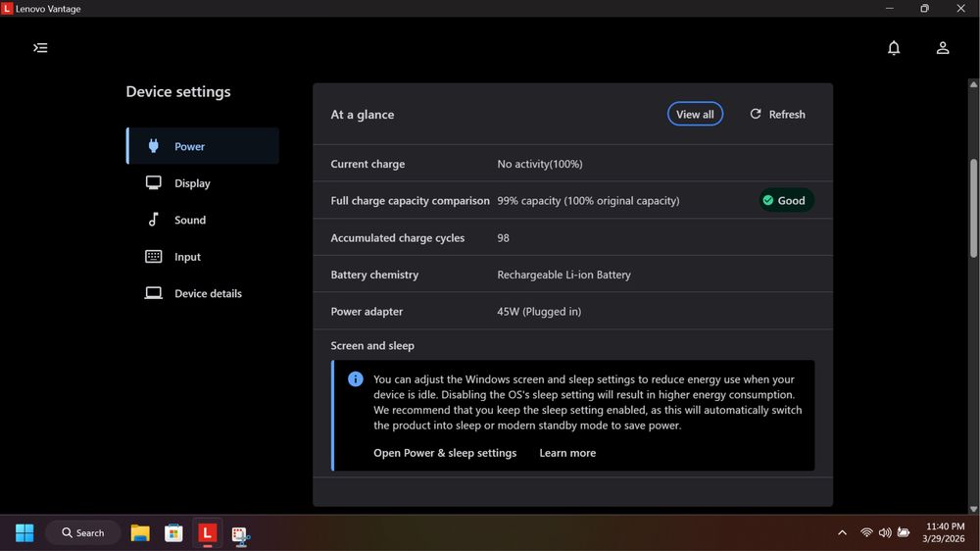This screenshot has width=980, height=551.
Task: Open the user account profile icon
Action: 943,47
